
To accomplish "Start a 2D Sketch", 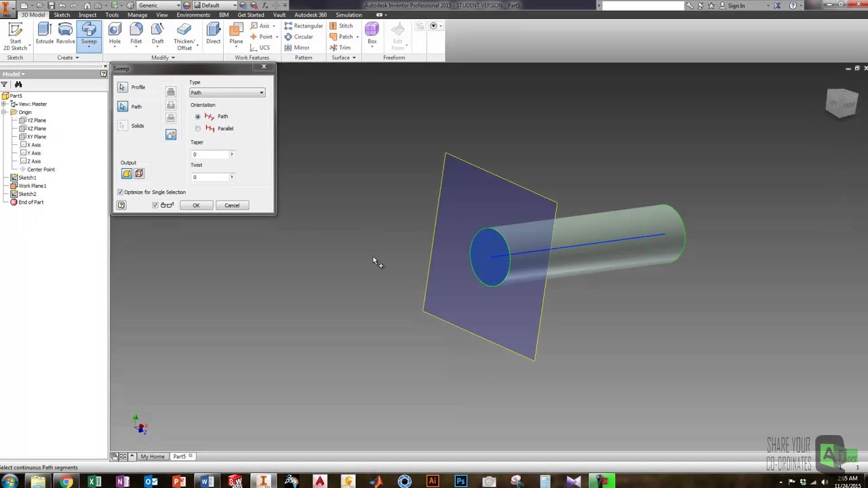I will (x=15, y=37).
